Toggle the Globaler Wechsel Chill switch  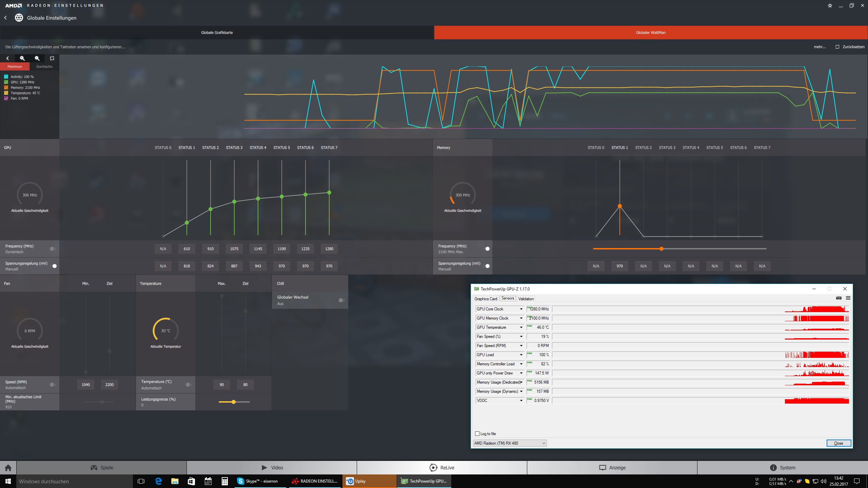[341, 300]
